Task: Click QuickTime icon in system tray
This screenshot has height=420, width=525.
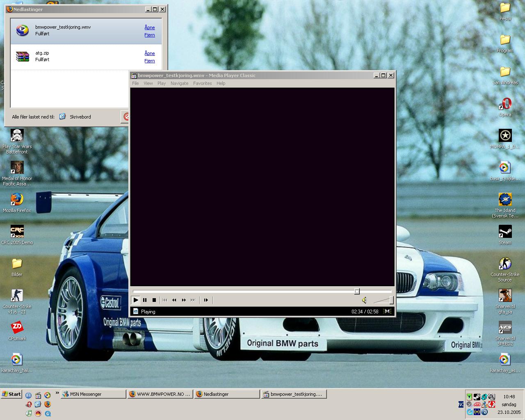Action: tap(470, 412)
